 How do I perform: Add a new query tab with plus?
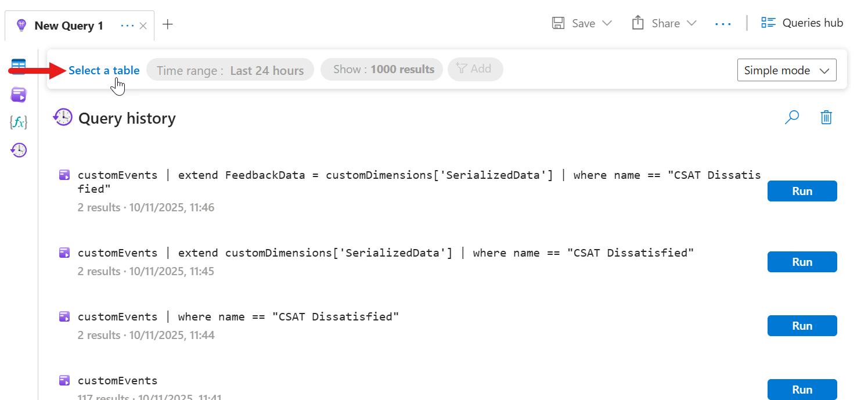click(168, 24)
